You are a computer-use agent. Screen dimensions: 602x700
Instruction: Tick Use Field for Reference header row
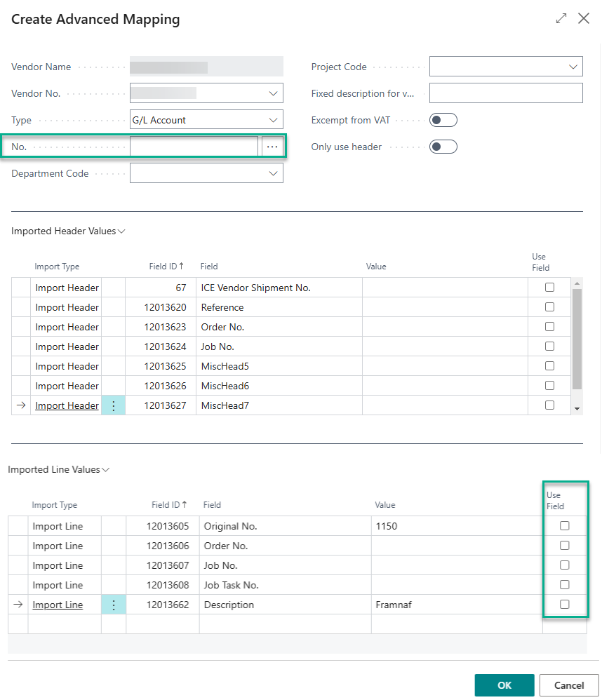pos(549,307)
